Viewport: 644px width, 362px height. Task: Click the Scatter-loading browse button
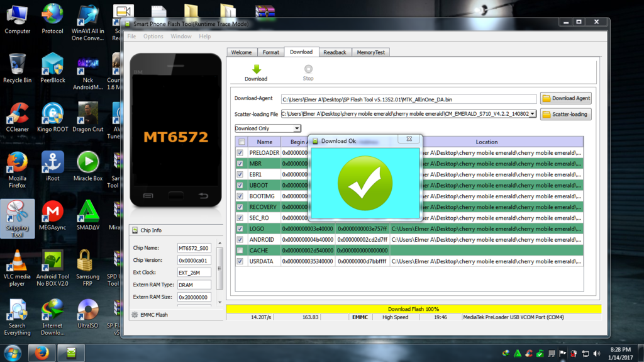pos(565,115)
